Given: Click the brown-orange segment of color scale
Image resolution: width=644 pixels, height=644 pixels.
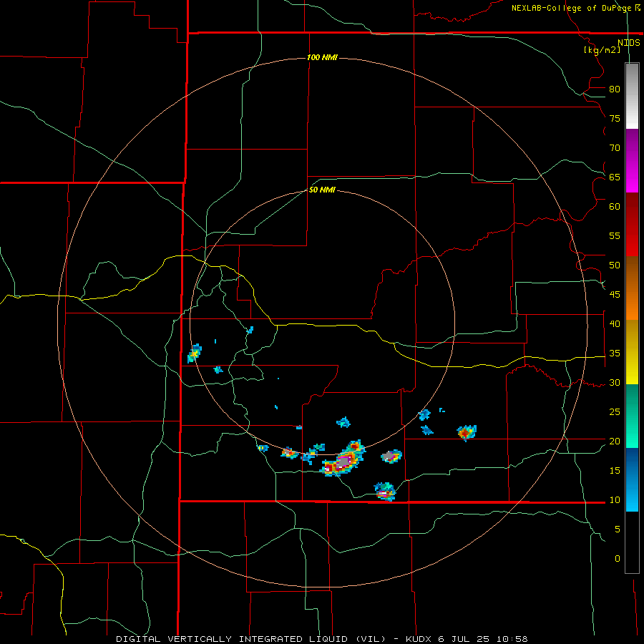Looking at the screenshot, I should click(x=632, y=288).
